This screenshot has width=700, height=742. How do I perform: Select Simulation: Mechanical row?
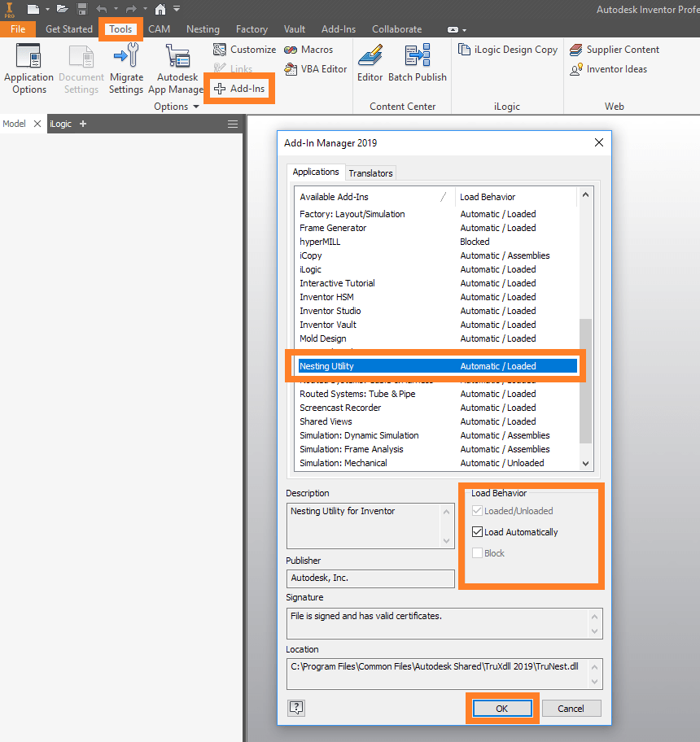438,463
